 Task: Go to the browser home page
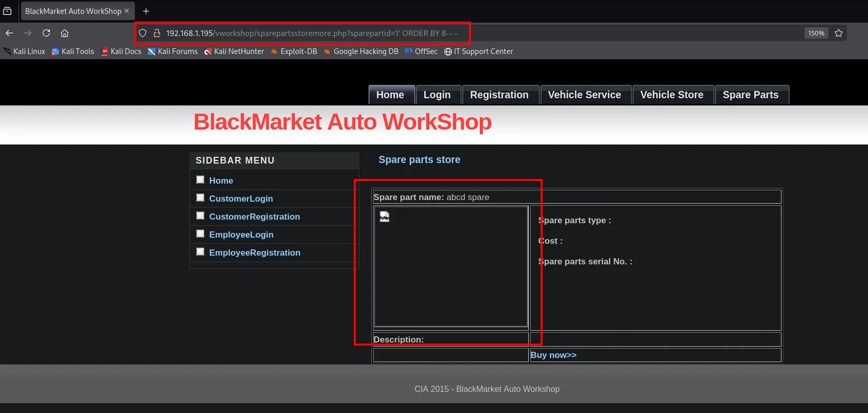[64, 33]
